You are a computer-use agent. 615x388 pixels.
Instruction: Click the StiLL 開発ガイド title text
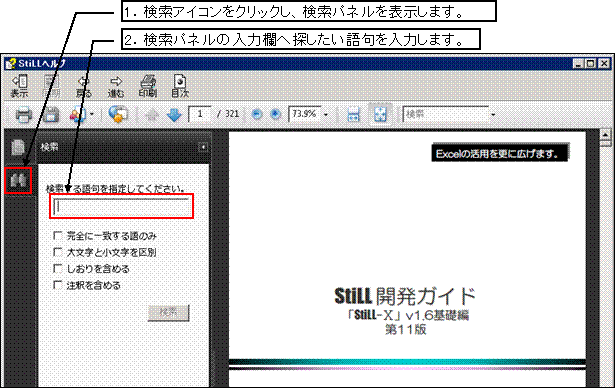click(x=405, y=296)
